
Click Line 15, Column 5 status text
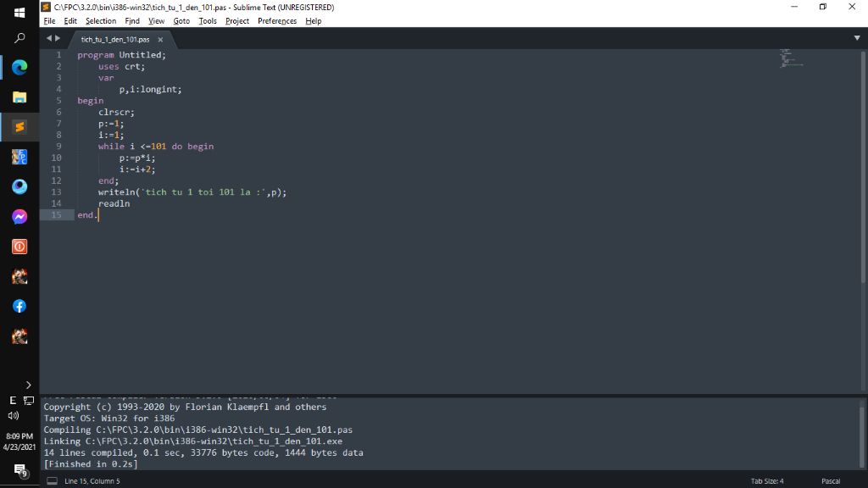(92, 481)
